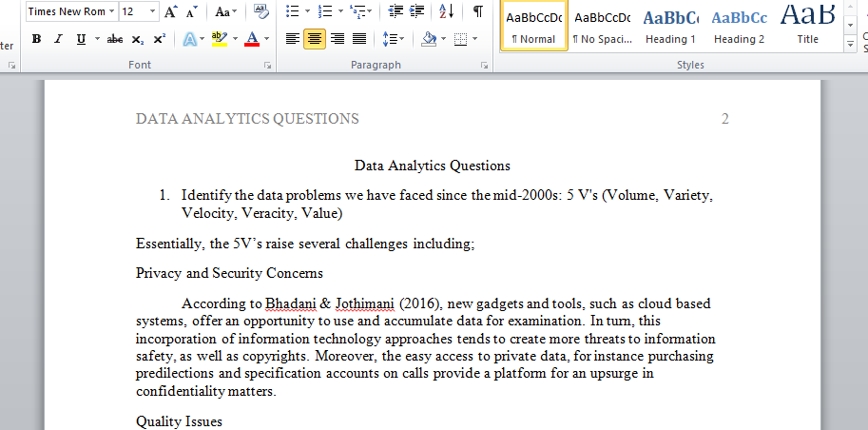
Task: Click the centered title Data Analytics Questions
Action: [433, 166]
